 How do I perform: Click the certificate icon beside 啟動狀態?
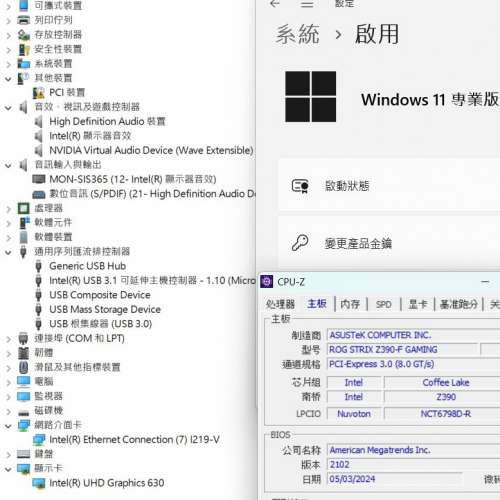tap(300, 186)
